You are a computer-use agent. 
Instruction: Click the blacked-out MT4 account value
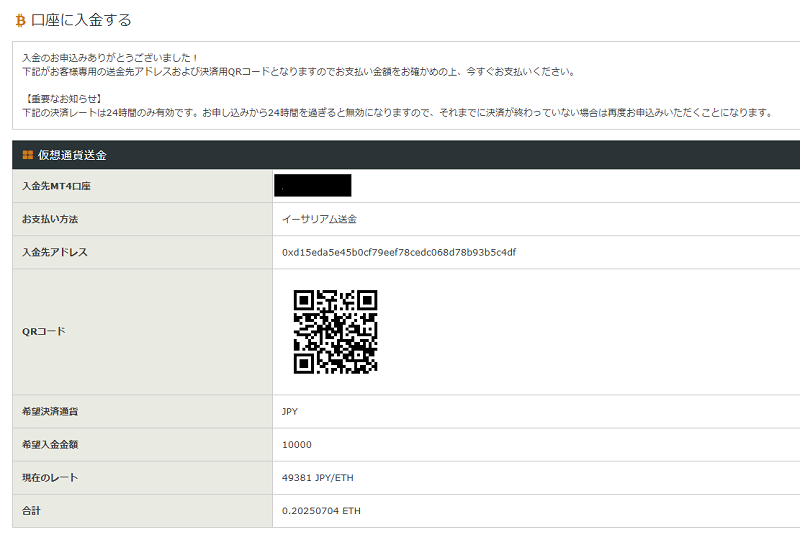[x=313, y=185]
